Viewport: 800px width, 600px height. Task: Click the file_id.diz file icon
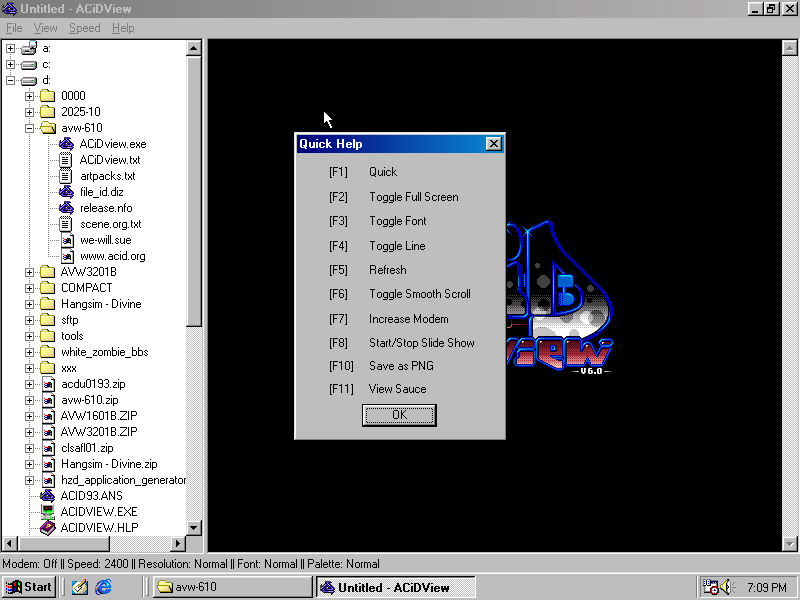[x=66, y=192]
